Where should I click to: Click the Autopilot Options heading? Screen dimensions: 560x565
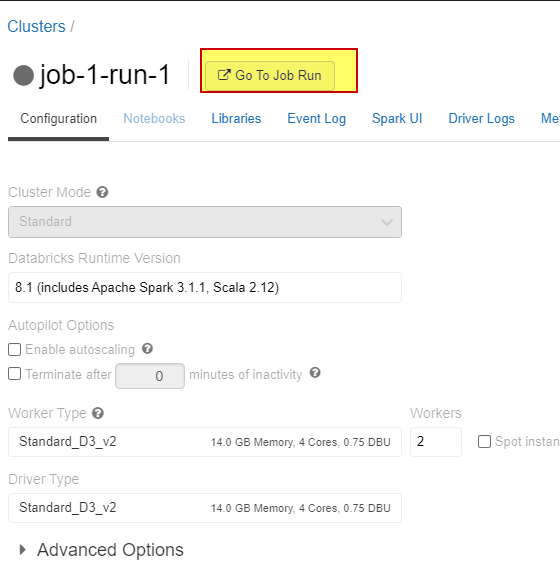tap(61, 325)
